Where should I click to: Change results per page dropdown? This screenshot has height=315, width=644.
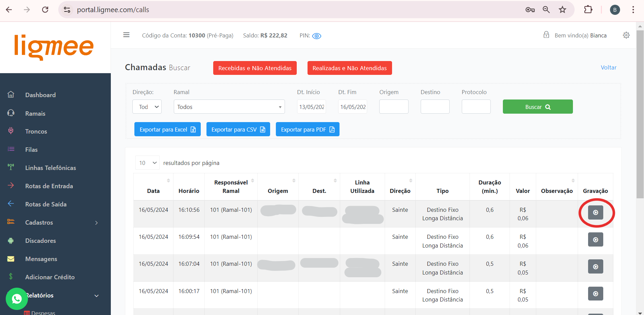click(147, 163)
